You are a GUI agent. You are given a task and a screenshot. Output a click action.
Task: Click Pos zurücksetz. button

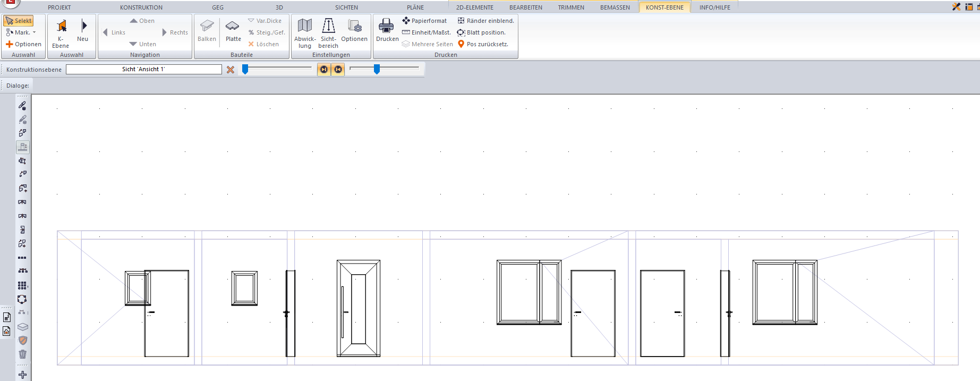pyautogui.click(x=483, y=44)
